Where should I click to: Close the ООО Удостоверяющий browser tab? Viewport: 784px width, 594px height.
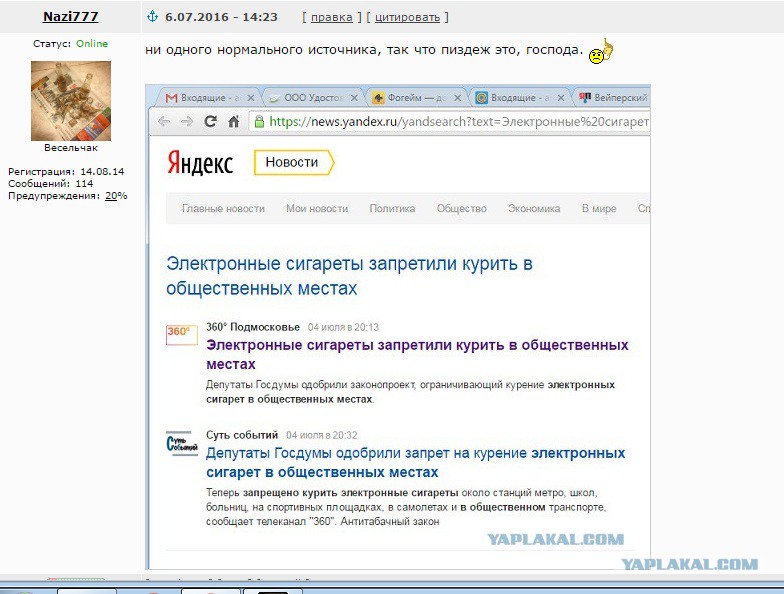pyautogui.click(x=354, y=98)
